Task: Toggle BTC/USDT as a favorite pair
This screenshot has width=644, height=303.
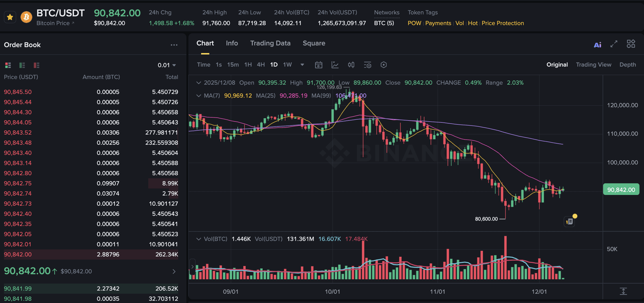Action: click(x=10, y=17)
